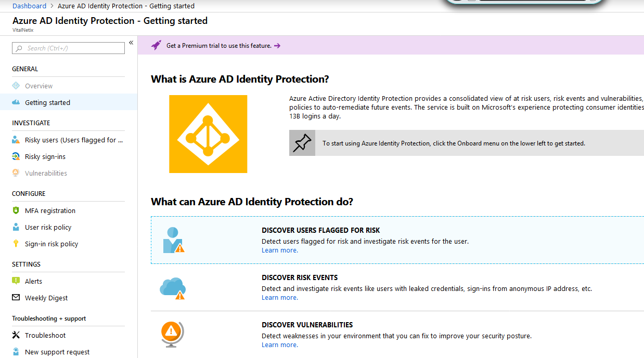Screen dimensions: 644x358
Task: Click the User risk policy icon
Action: pos(16,227)
